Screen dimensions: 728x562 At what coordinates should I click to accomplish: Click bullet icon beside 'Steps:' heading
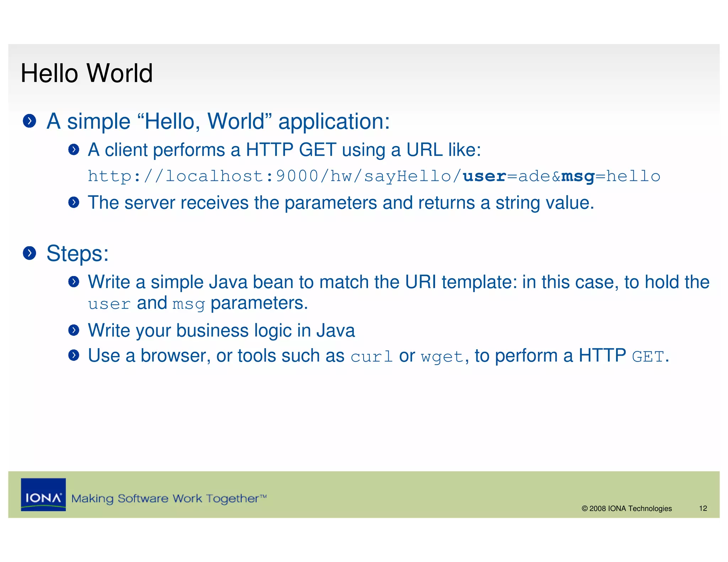coord(30,253)
